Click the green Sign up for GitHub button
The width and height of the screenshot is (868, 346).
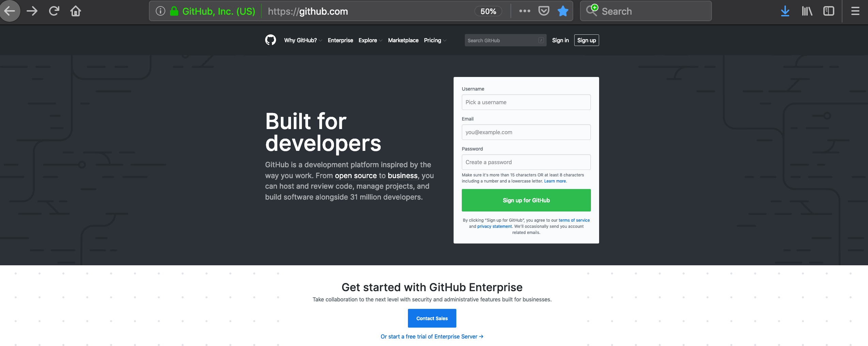click(x=526, y=200)
